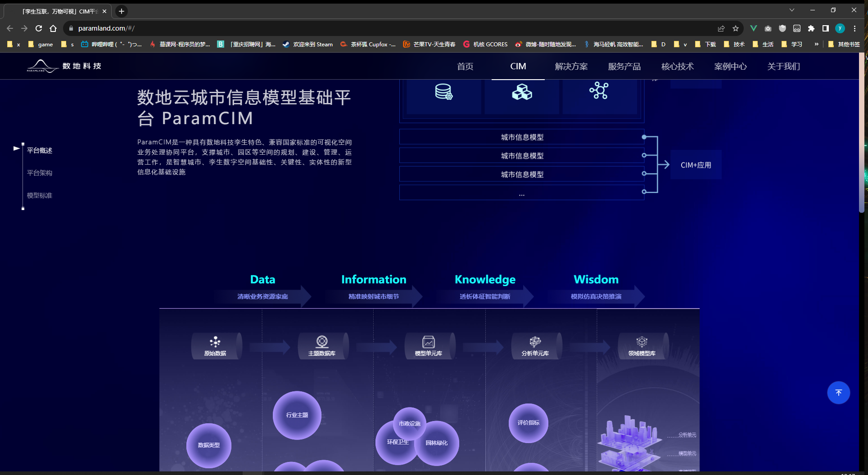
Task: Click the ellipsis row below models
Action: point(522,193)
